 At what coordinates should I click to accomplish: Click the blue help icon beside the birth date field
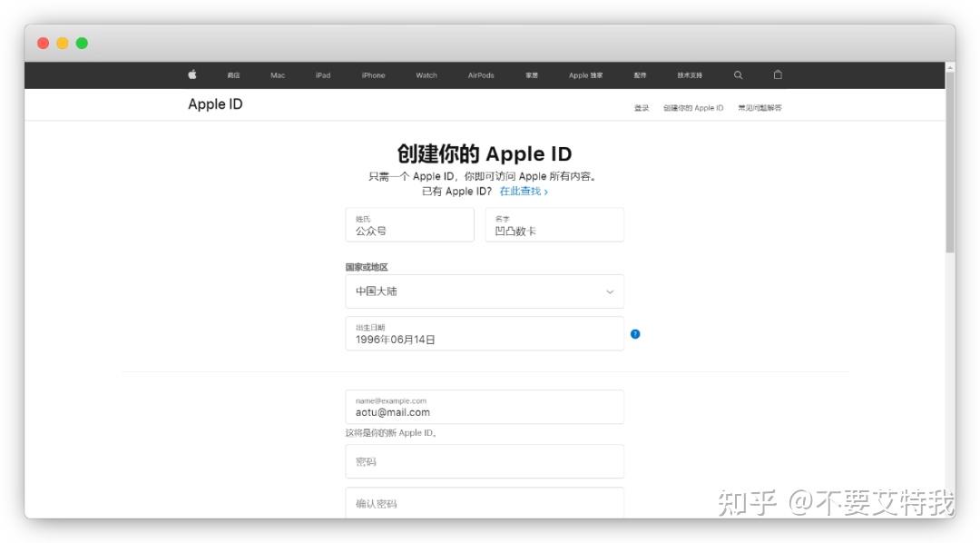(x=635, y=334)
